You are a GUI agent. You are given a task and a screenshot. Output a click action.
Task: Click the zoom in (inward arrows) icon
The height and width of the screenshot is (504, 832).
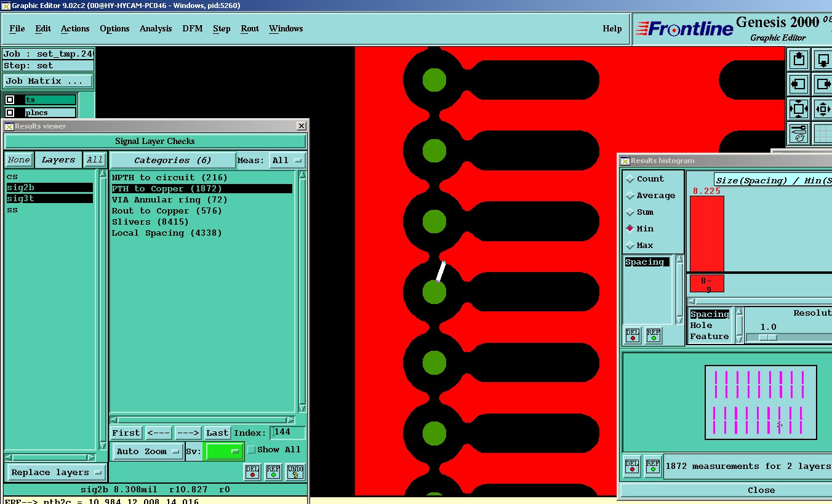[823, 109]
